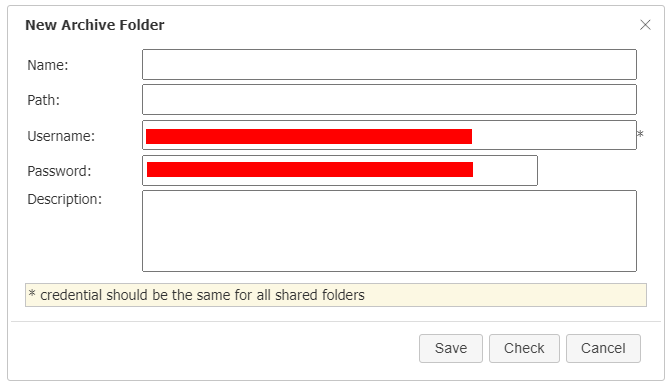Click the New Archive Folder title
This screenshot has width=671, height=385.
95,25
